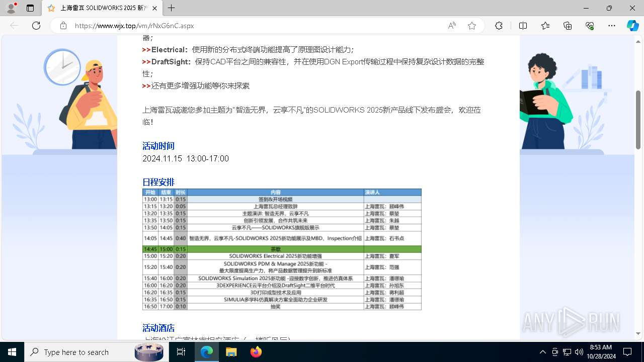The width and height of the screenshot is (644, 362).
Task: Add this page to favorites
Action: (472, 26)
